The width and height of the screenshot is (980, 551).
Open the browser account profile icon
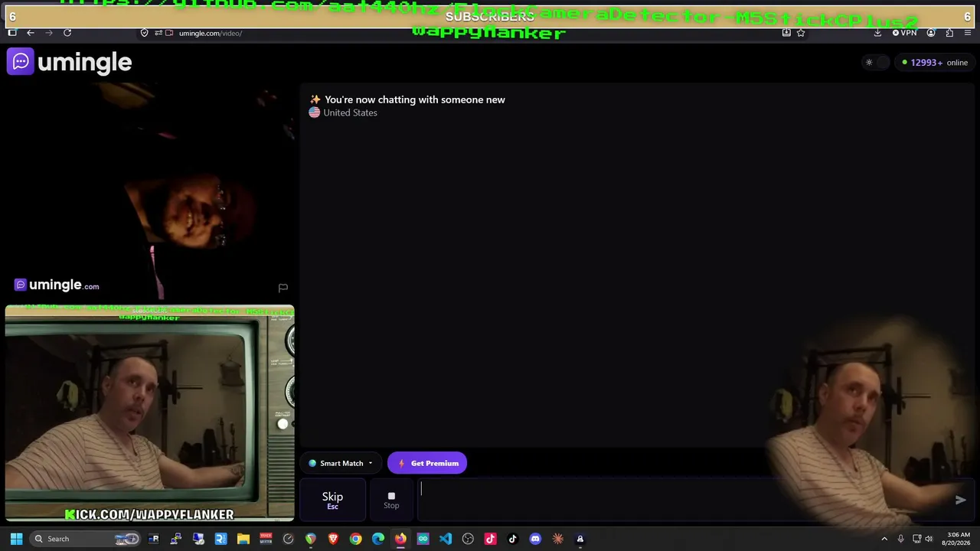click(931, 33)
